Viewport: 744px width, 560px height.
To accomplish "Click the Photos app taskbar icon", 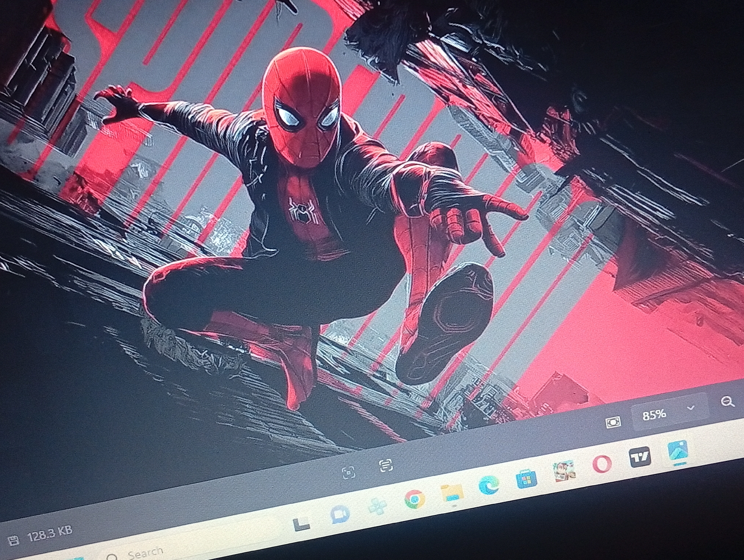I will tap(678, 451).
